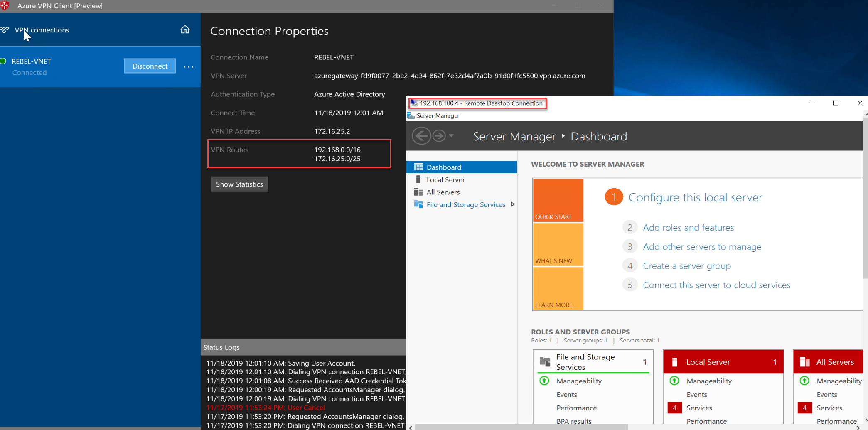
Task: Open Local Server red tile header
Action: tap(723, 362)
